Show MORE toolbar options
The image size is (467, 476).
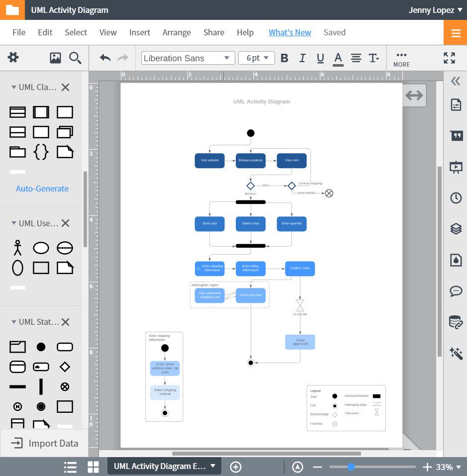pos(401,60)
